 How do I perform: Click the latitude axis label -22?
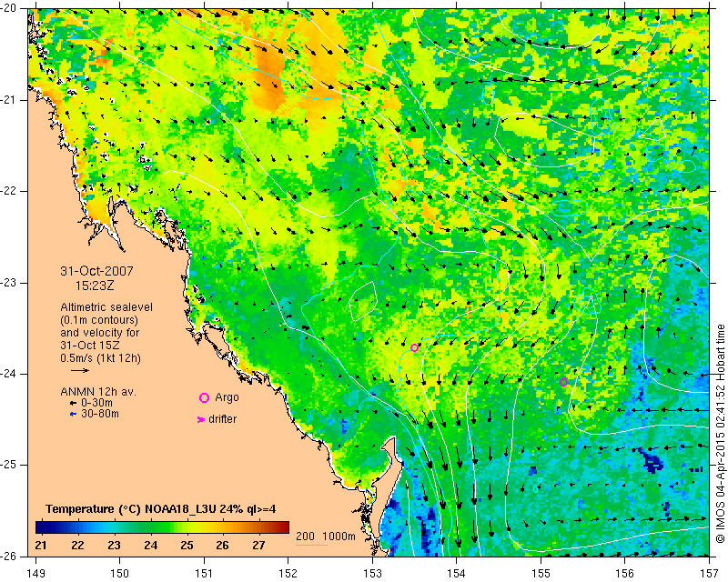pos(9,192)
